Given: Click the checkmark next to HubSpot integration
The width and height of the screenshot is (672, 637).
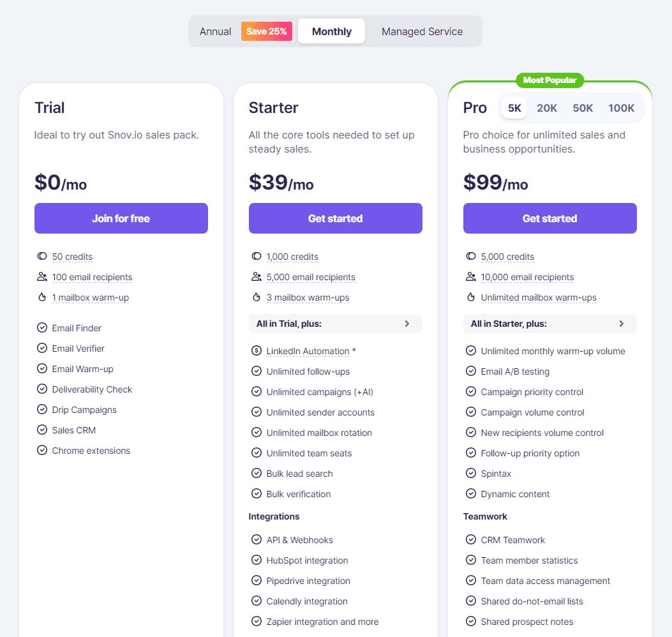Looking at the screenshot, I should click(255, 560).
